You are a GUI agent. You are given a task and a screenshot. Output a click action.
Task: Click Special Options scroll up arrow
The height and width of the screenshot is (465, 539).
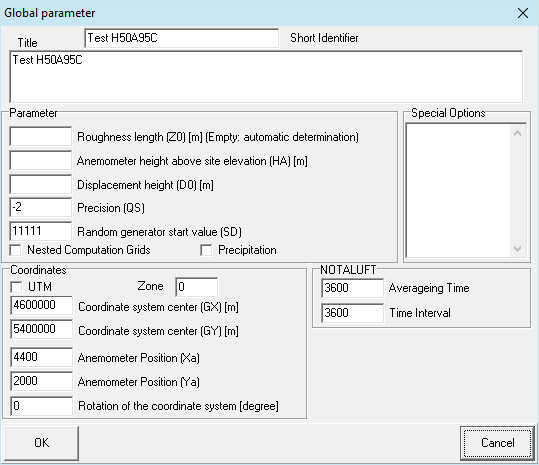[518, 133]
